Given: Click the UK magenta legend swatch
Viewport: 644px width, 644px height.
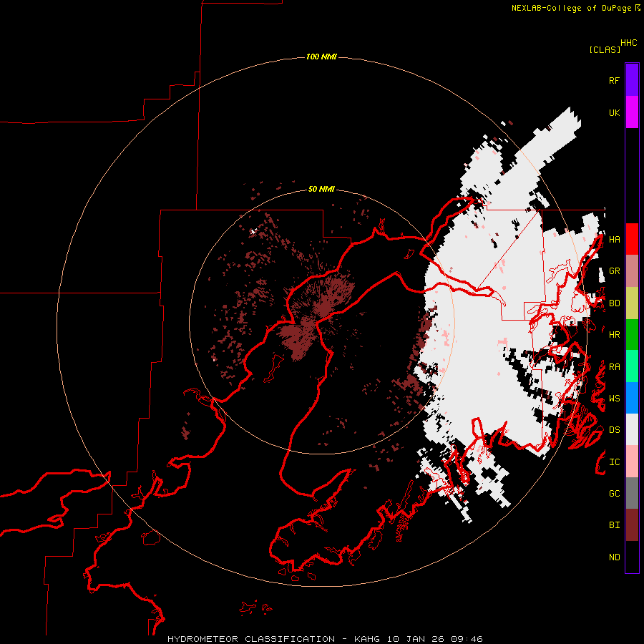Looking at the screenshot, I should (632, 112).
